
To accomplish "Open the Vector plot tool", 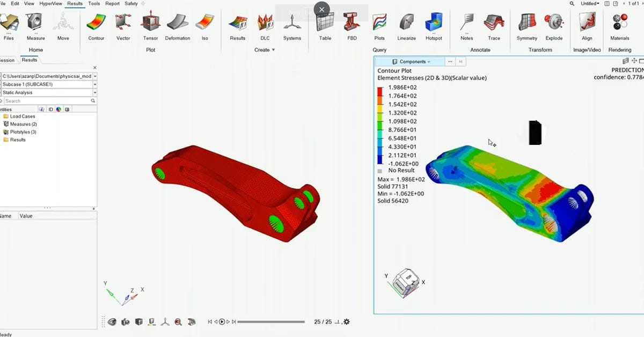I will 123,24.
